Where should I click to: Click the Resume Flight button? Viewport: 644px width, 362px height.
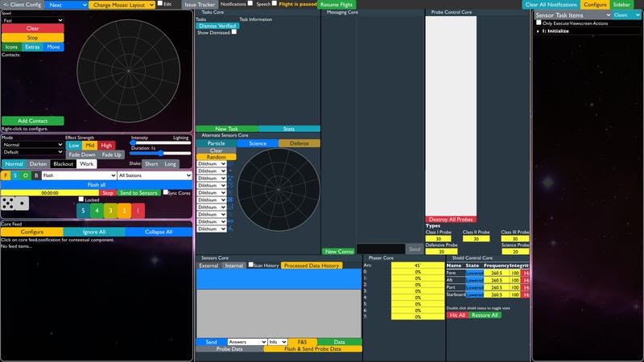coord(336,5)
